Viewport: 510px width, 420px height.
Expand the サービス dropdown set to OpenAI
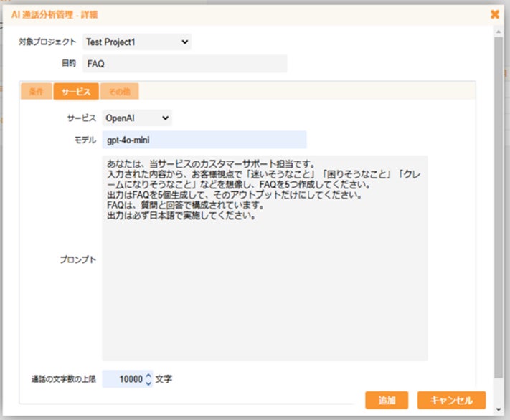click(x=137, y=118)
